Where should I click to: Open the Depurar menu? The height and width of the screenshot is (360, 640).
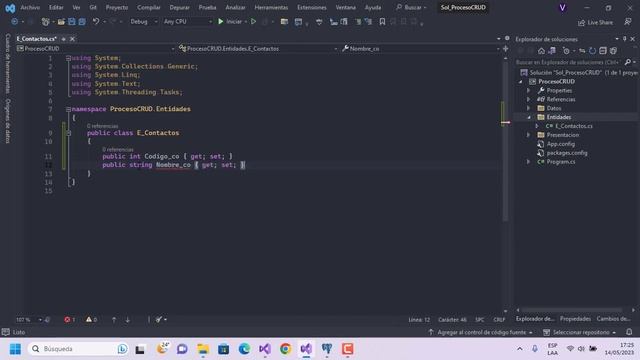(x=180, y=8)
